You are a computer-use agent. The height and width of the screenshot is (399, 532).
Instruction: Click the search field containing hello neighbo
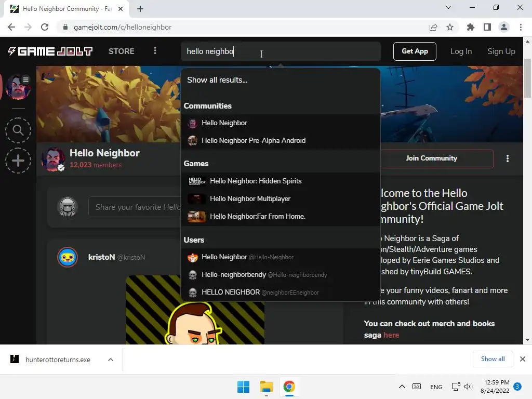tap(281, 51)
